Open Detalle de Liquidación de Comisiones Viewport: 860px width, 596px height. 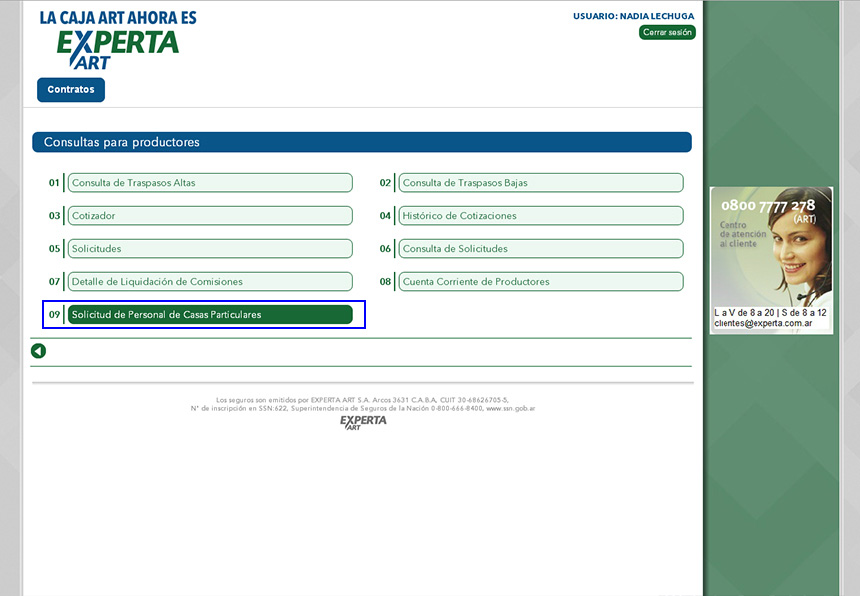pyautogui.click(x=210, y=281)
